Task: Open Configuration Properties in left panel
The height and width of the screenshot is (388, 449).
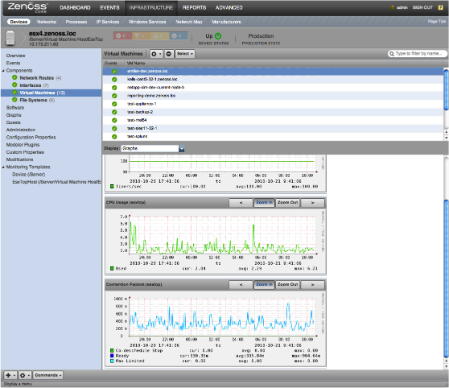Action: click(x=31, y=137)
